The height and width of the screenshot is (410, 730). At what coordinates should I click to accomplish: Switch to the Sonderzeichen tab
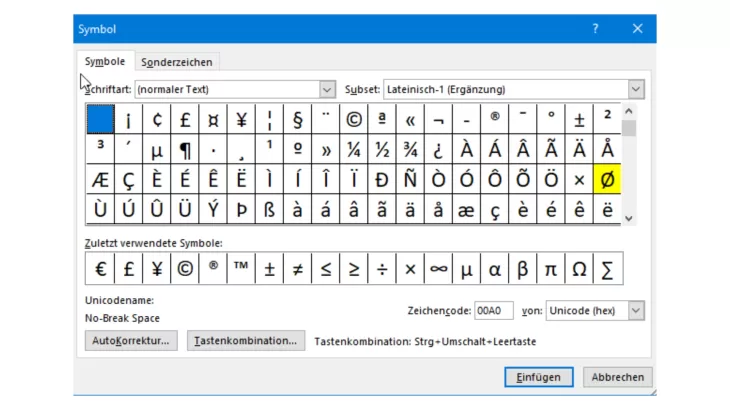point(176,62)
